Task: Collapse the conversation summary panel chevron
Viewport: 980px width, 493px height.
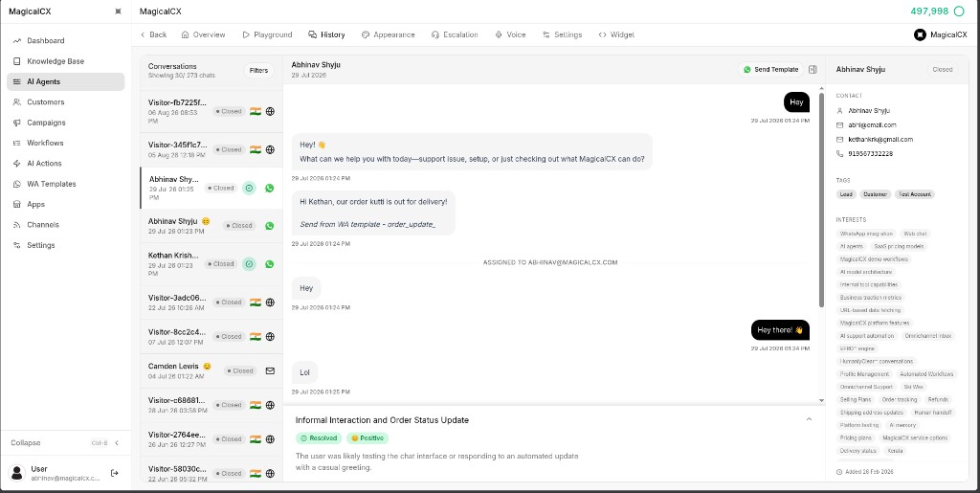Action: [809, 419]
